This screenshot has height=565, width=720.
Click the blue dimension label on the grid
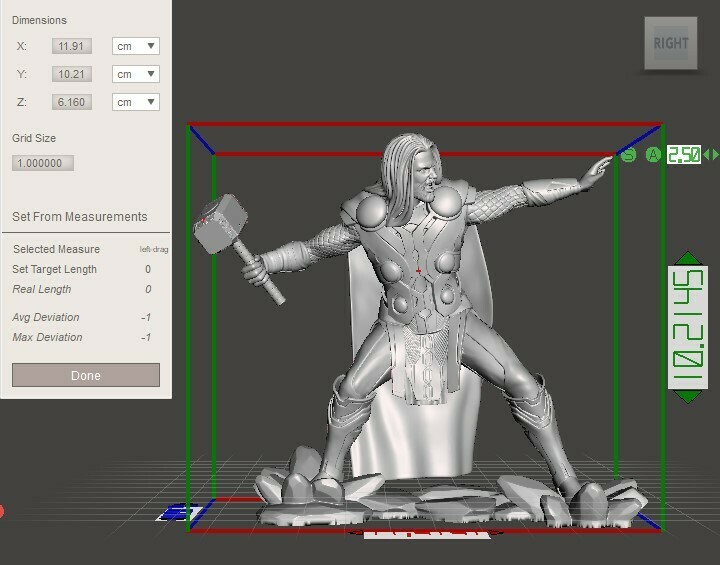point(178,512)
